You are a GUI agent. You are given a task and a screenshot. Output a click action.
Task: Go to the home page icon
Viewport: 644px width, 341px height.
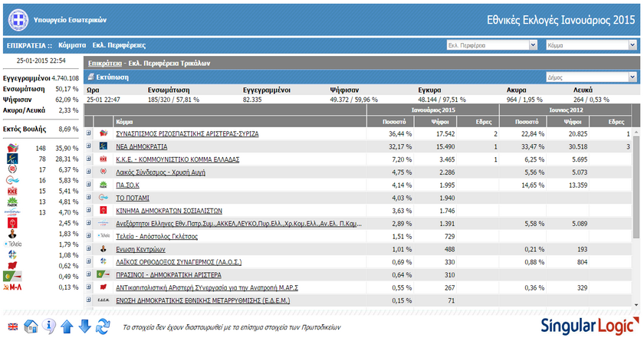31,326
